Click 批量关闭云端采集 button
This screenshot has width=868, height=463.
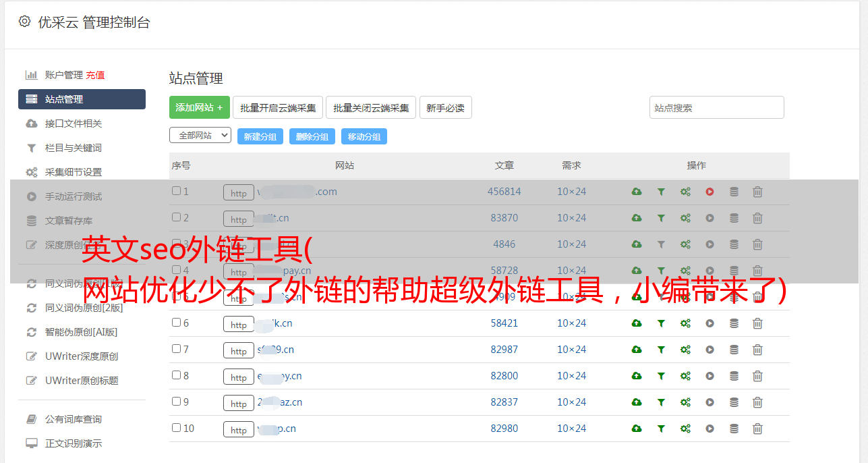(x=371, y=107)
